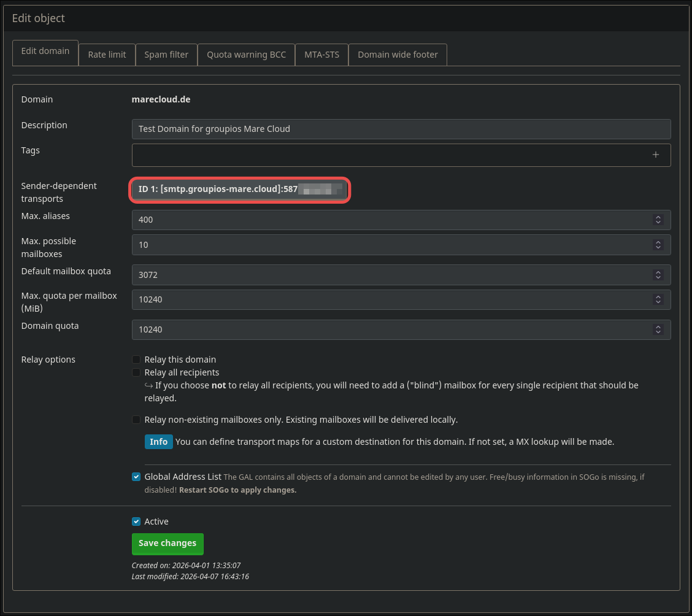The height and width of the screenshot is (616, 692).
Task: Enable the Relay all recipients option
Action: [136, 372]
